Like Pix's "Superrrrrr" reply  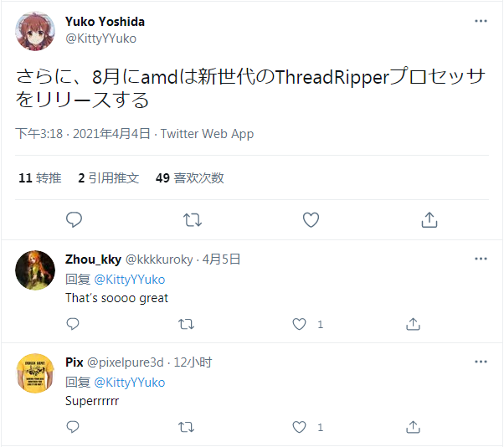[300, 427]
